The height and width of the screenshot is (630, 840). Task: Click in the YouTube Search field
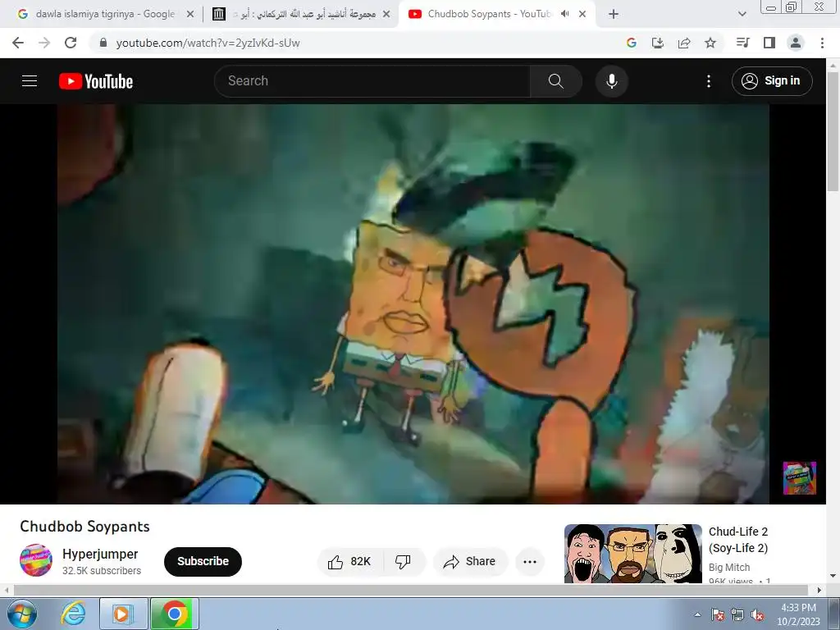click(372, 81)
